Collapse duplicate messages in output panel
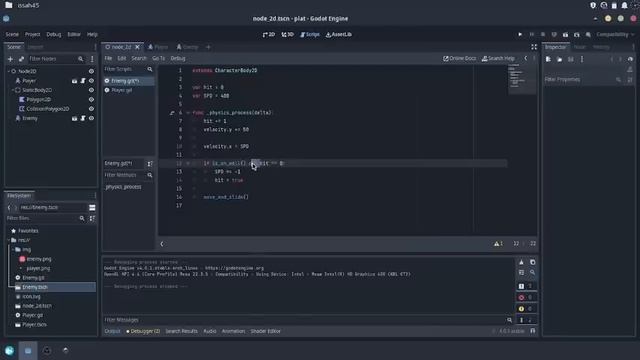 coord(521,272)
